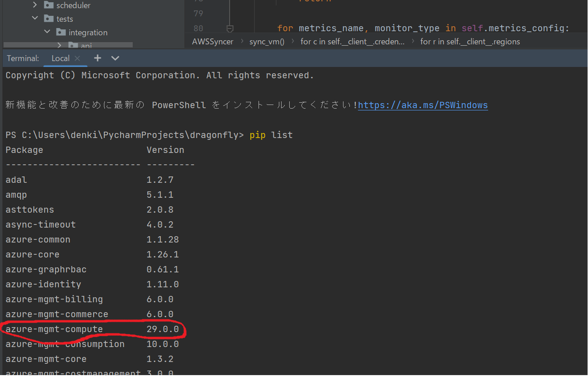Click line number 80 in gutter
Screen dimensions: 588x376
tap(198, 28)
